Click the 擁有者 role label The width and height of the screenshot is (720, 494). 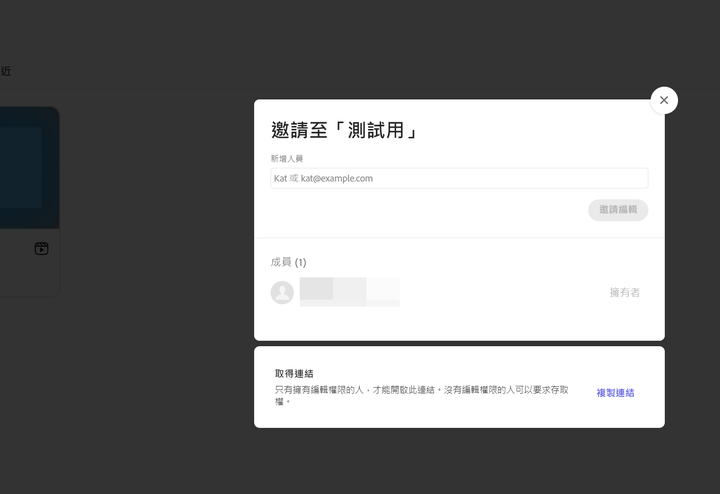(x=624, y=292)
